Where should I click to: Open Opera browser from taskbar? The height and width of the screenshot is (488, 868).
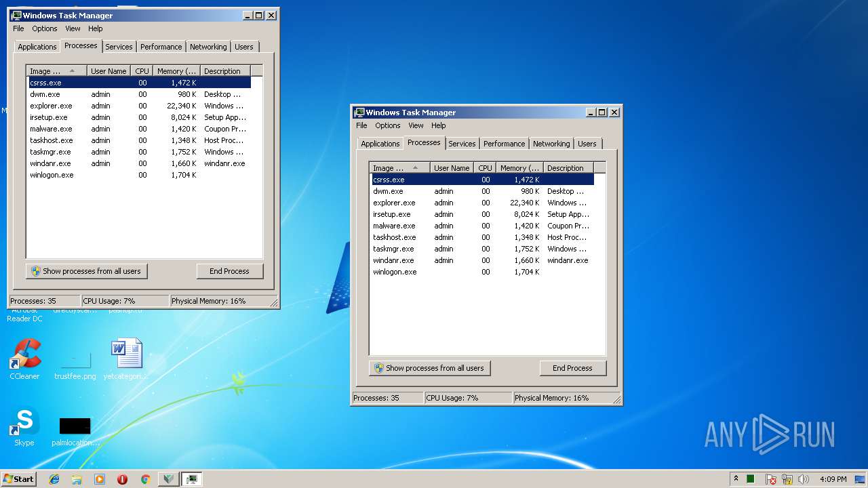(122, 479)
